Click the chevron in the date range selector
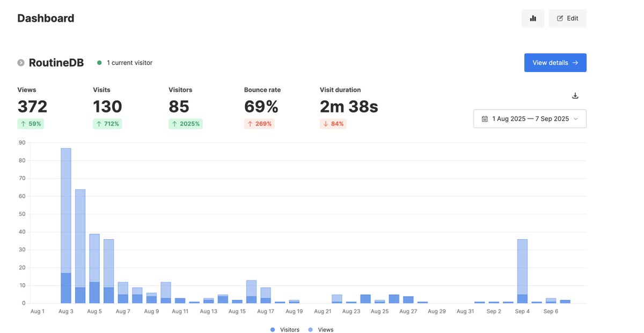 tap(577, 119)
